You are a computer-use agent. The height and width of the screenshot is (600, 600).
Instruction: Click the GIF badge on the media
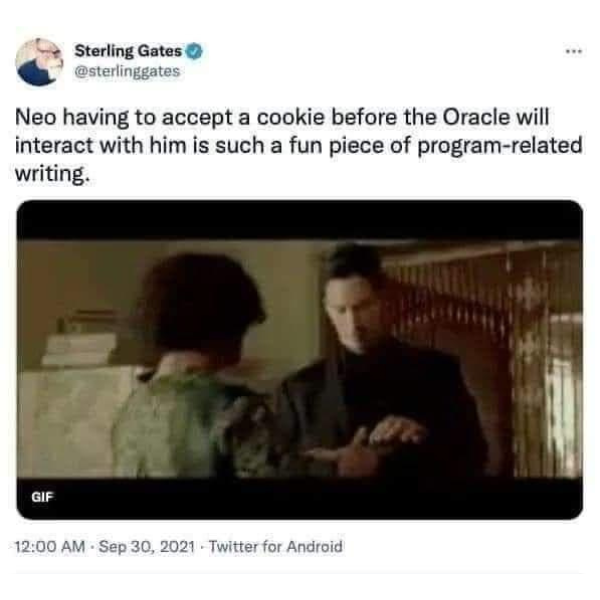(42, 497)
